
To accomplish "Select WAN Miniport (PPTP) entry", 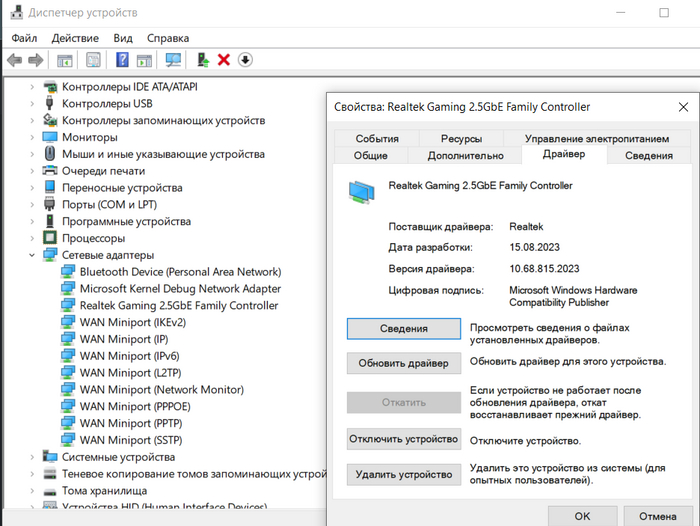I will 131,423.
